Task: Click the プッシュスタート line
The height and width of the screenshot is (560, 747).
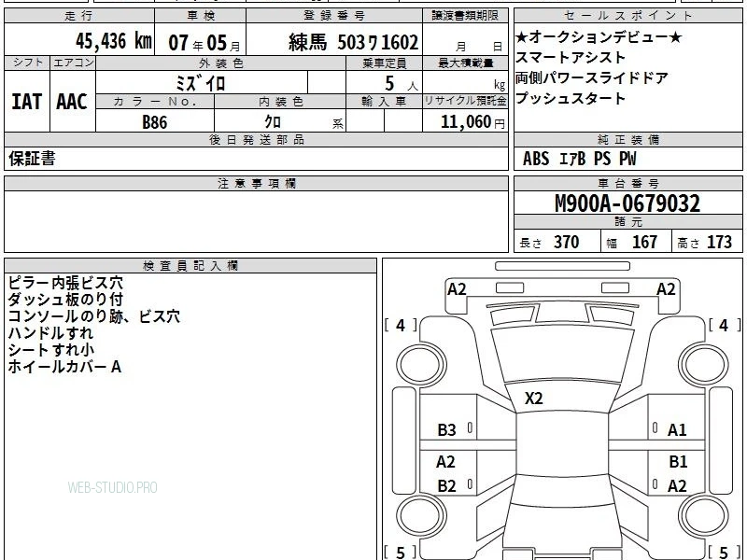Action: click(571, 98)
